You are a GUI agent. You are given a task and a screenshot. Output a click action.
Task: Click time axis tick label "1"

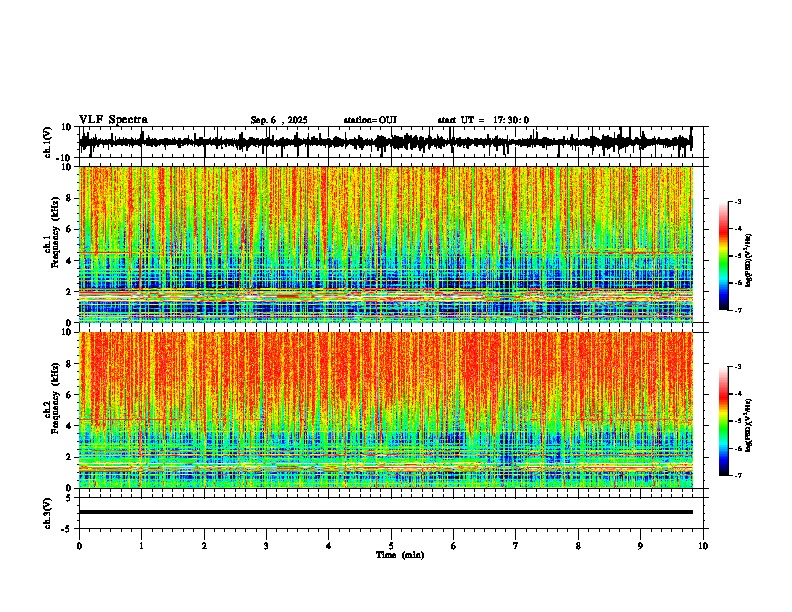(141, 546)
